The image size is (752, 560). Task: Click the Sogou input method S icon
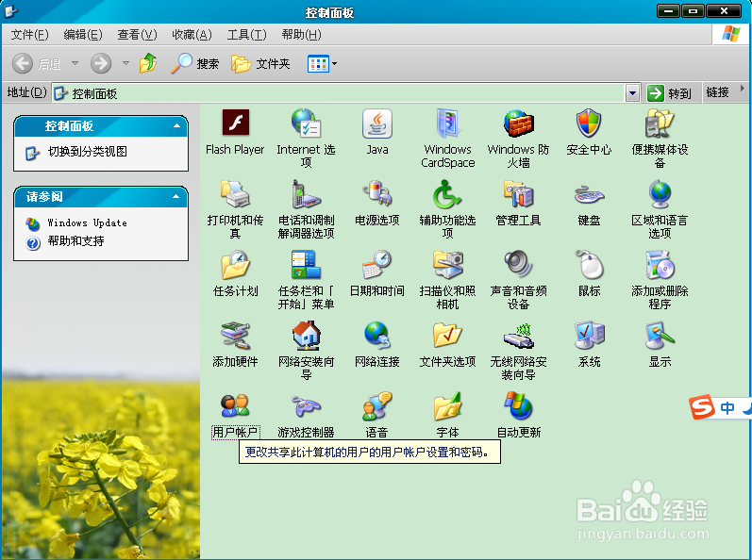702,407
